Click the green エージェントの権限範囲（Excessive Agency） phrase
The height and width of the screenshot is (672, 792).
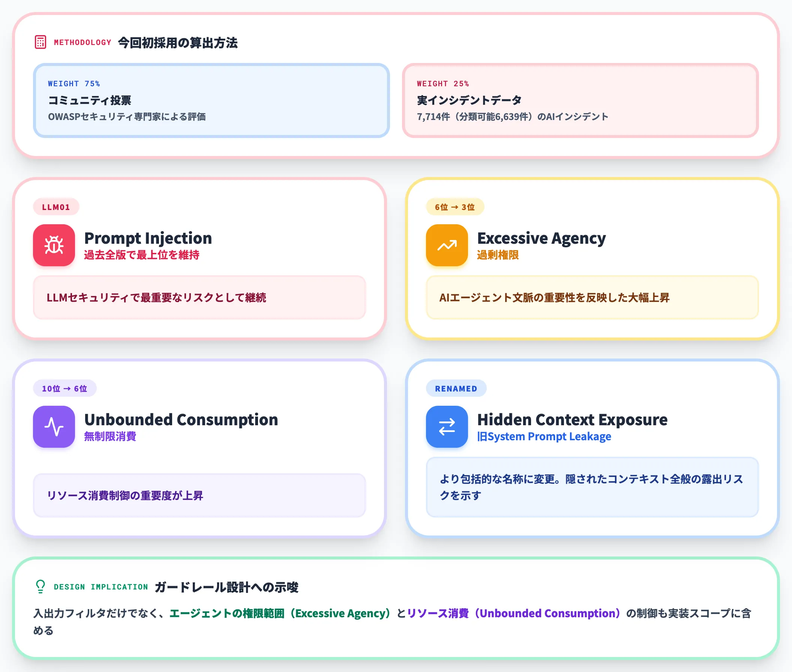280,613
